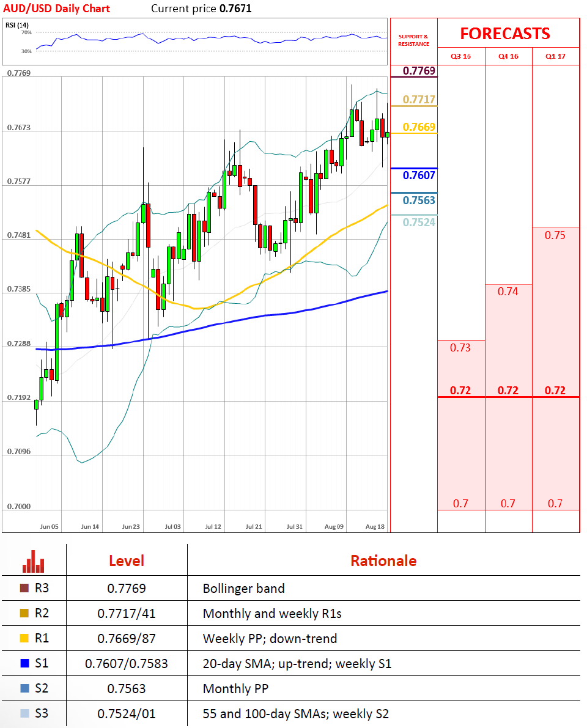Viewport: 587px width, 728px height.
Task: Click the 0.75 forecast value in Q1 17
Action: (555, 235)
